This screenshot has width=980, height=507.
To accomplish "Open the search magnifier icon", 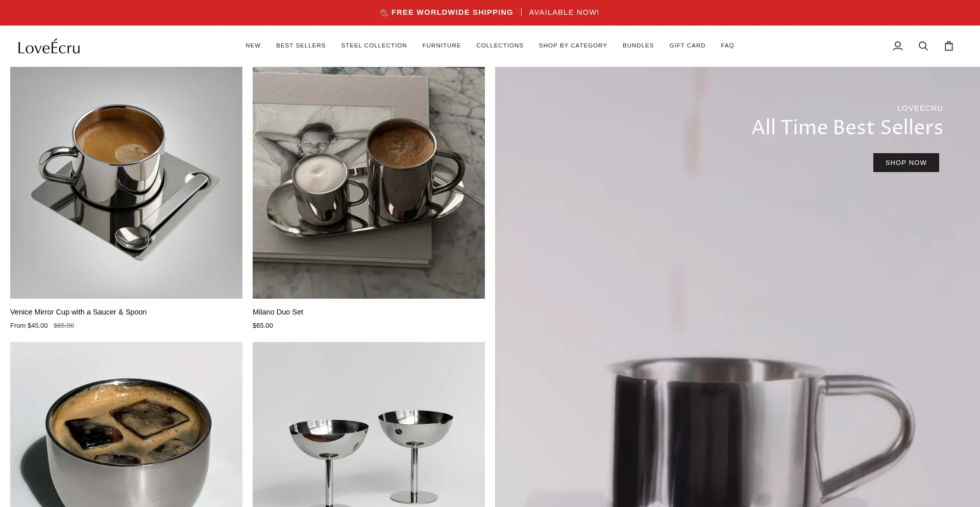I will 923,46.
